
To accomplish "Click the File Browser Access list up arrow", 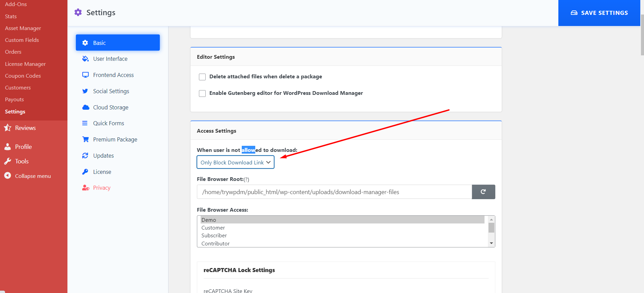I will [491, 219].
